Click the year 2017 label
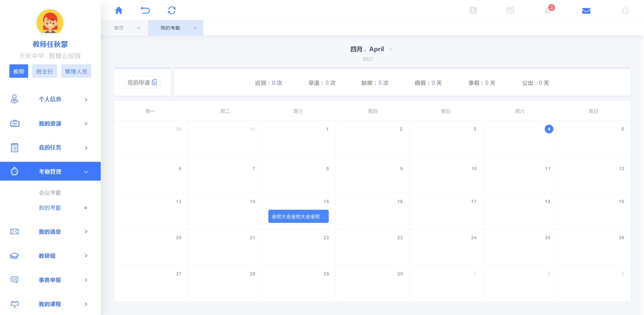The width and height of the screenshot is (644, 315). click(368, 59)
